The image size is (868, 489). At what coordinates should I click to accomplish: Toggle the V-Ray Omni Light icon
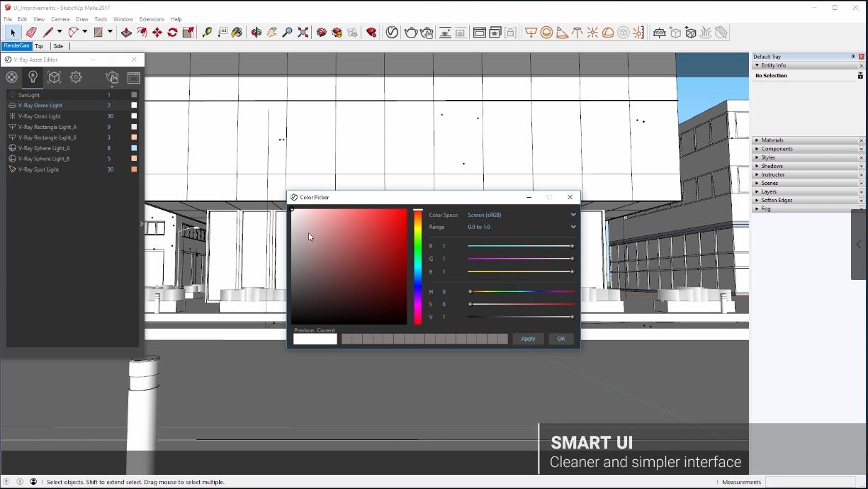point(12,116)
